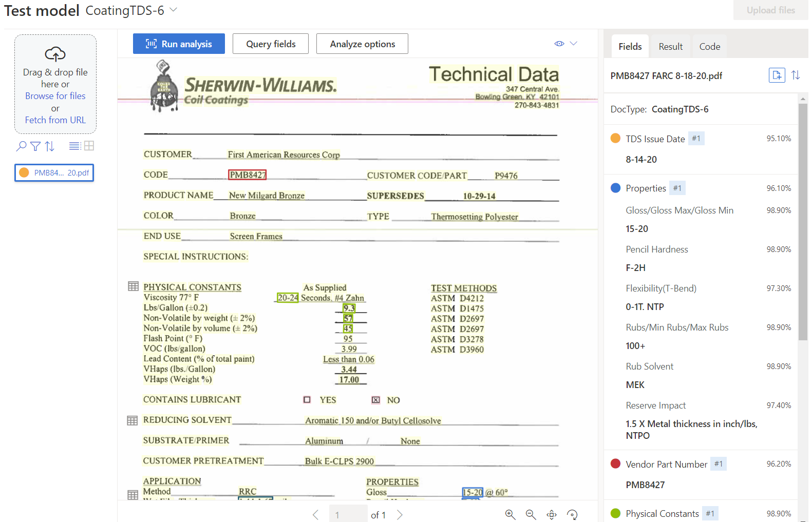
Task: Rotate the document page
Action: 572,514
